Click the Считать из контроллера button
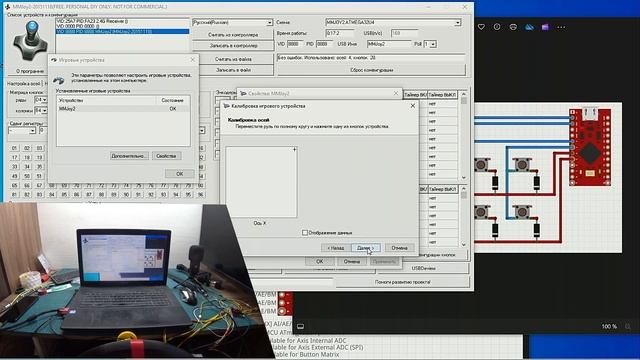The height and width of the screenshot is (360, 640). coord(233,35)
